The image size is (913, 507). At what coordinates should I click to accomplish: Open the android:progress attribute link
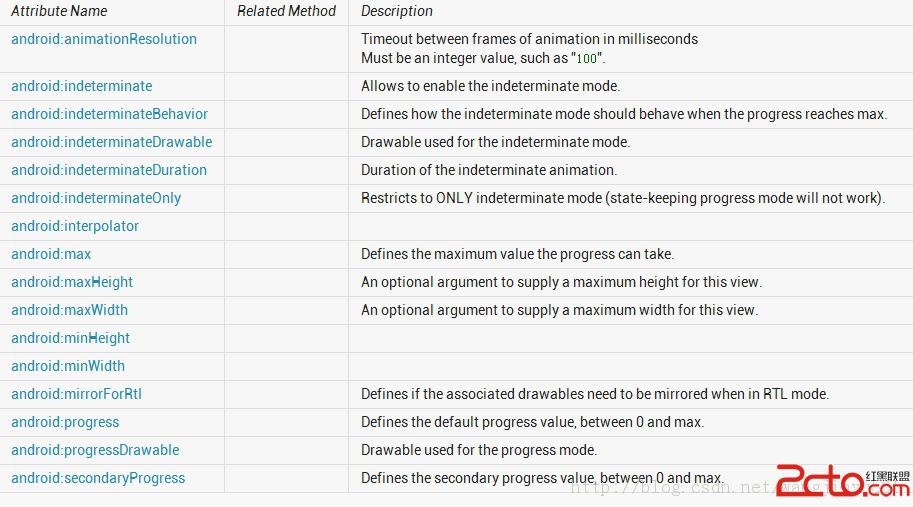pos(65,422)
